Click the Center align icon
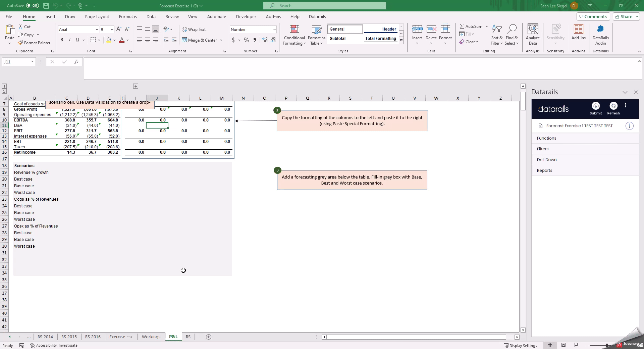 pyautogui.click(x=148, y=40)
